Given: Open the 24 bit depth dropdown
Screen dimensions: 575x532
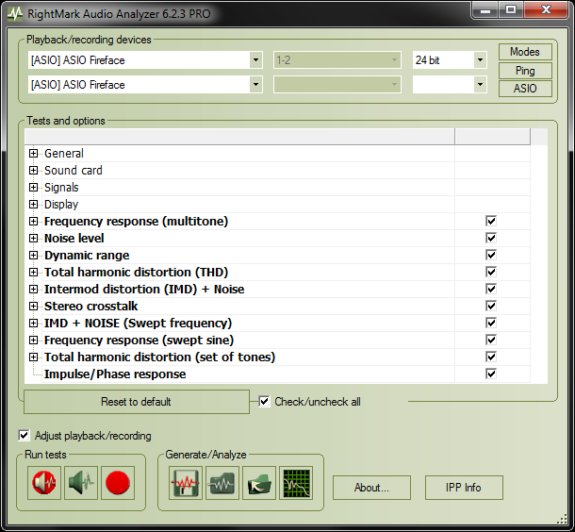Looking at the screenshot, I should [480, 60].
